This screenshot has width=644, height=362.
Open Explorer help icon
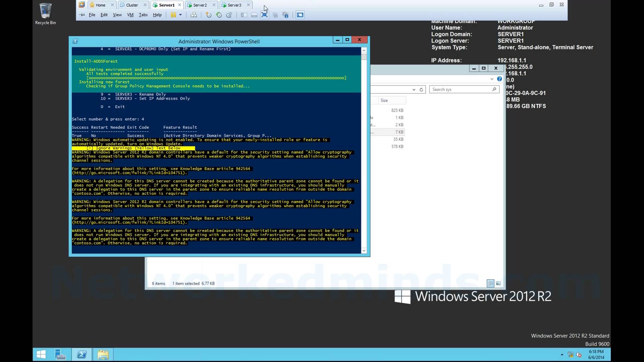click(x=499, y=79)
